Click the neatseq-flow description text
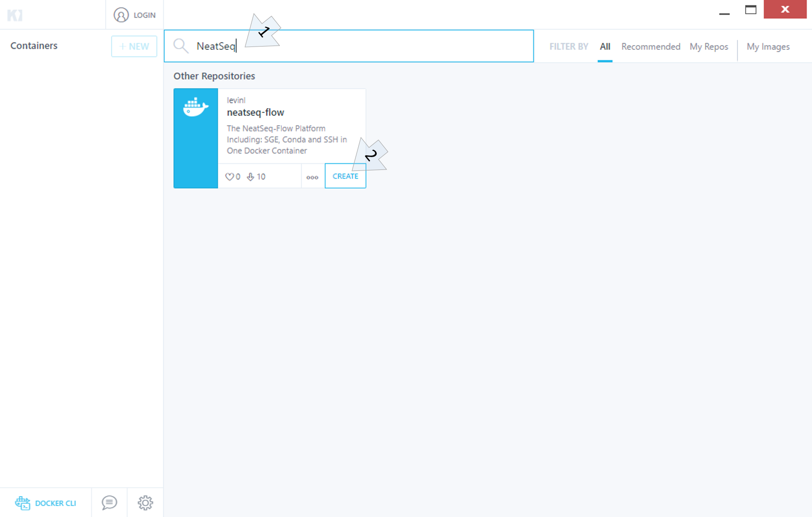 click(287, 140)
